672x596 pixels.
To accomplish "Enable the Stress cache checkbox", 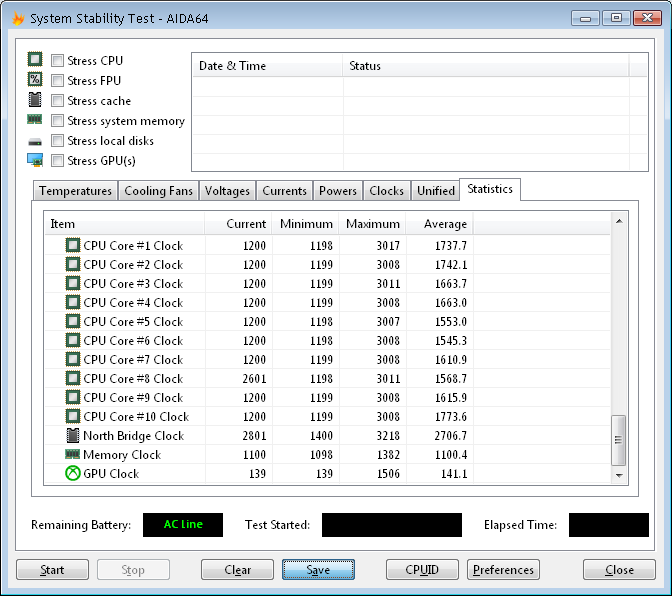I will 57,101.
